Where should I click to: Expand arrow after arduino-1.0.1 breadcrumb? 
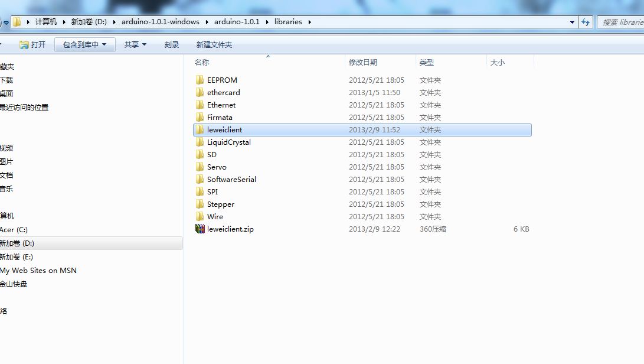[x=267, y=22]
